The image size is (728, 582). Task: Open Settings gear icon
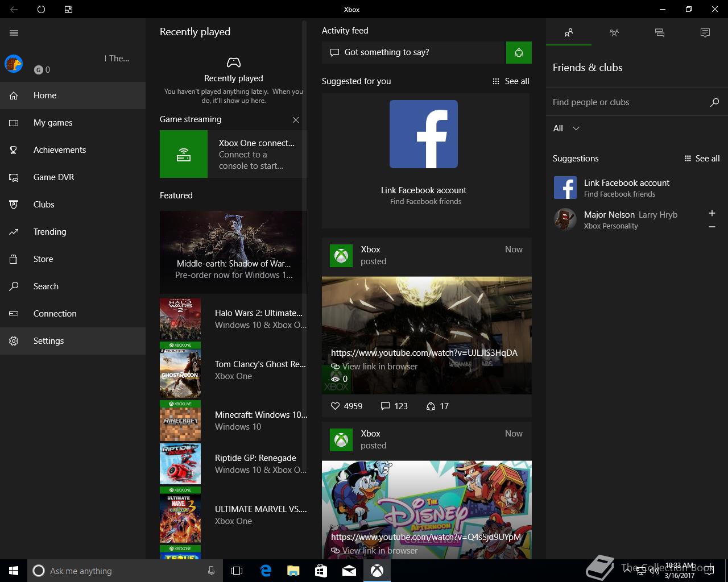[14, 341]
